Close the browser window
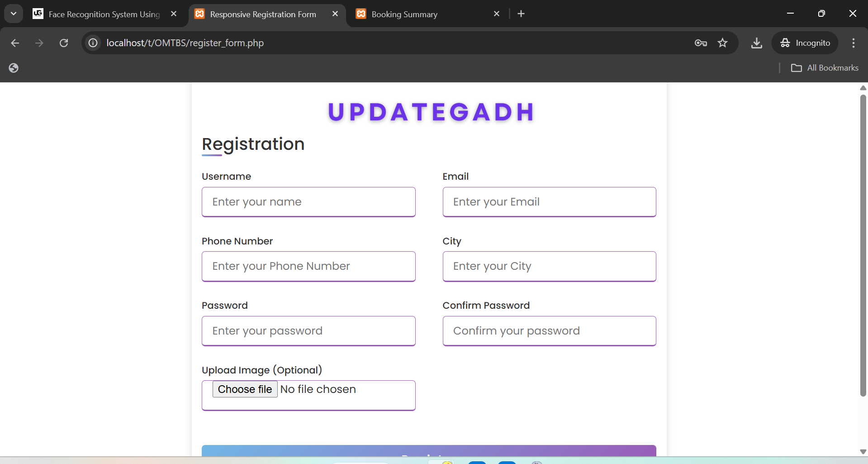The image size is (868, 464). pyautogui.click(x=853, y=14)
